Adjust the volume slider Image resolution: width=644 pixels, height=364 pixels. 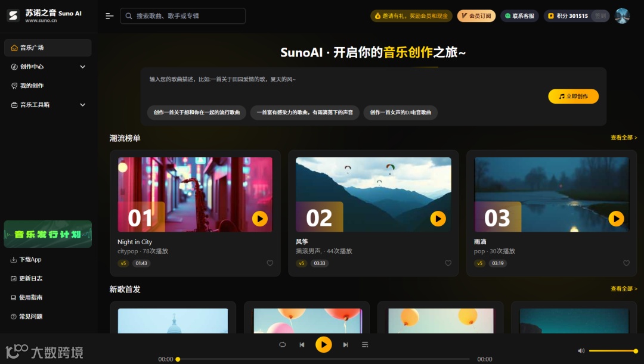(613, 351)
